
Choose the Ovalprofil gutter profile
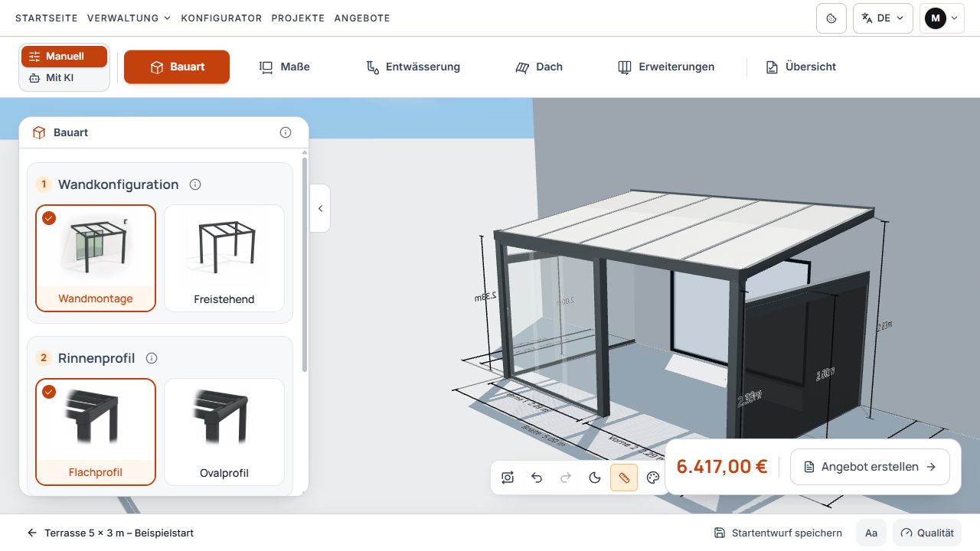point(224,432)
